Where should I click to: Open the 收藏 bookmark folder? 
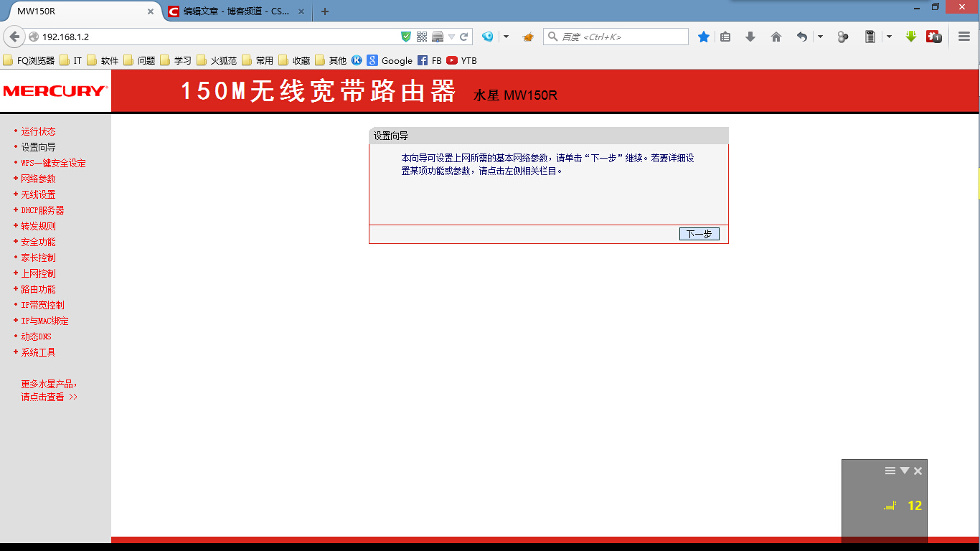coord(294,60)
